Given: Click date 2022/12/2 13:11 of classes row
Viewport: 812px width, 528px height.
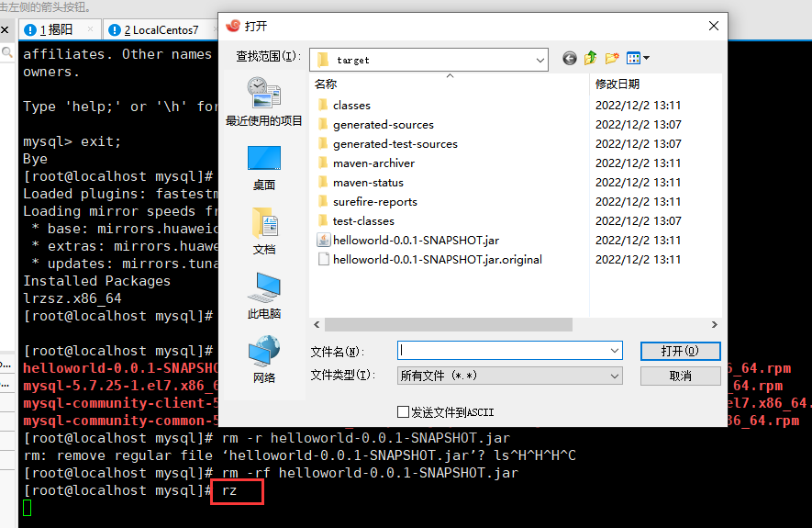Looking at the screenshot, I should (638, 106).
